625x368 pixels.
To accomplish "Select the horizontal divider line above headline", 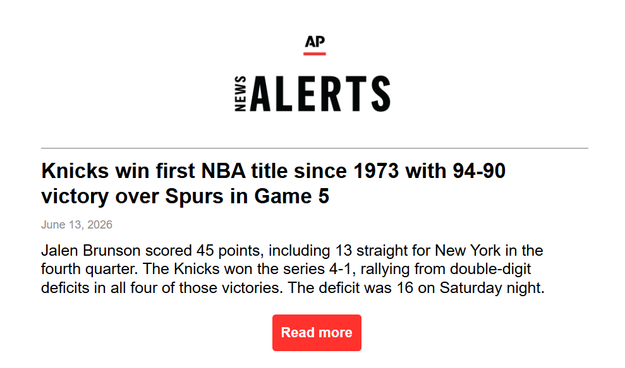I will (314, 148).
